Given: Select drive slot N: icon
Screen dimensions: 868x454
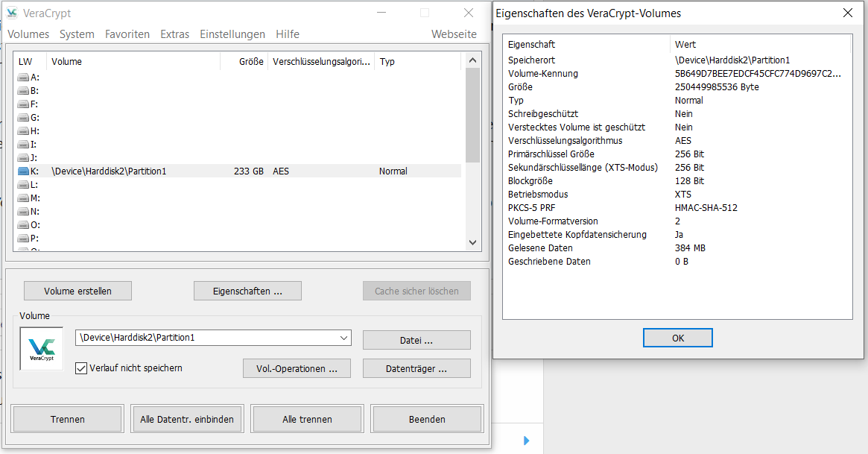Looking at the screenshot, I should [23, 212].
